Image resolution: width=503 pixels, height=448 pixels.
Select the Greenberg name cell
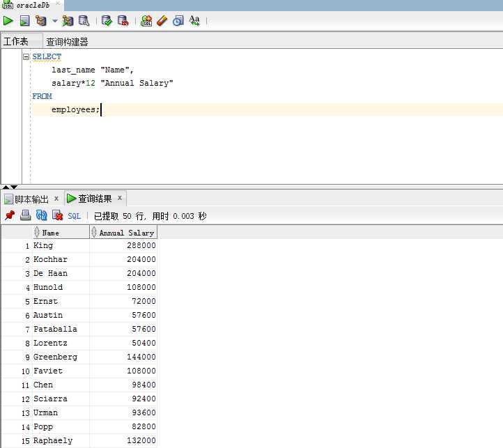[61, 357]
